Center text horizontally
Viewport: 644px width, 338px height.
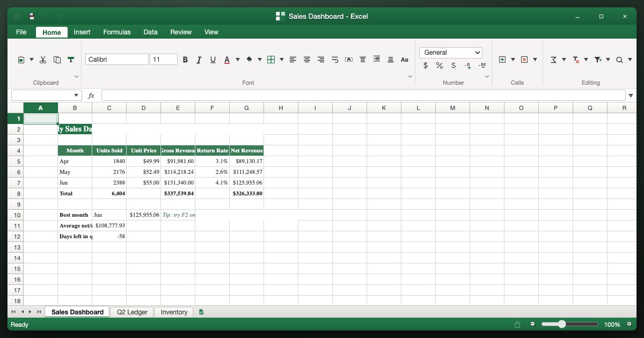pyautogui.click(x=307, y=60)
